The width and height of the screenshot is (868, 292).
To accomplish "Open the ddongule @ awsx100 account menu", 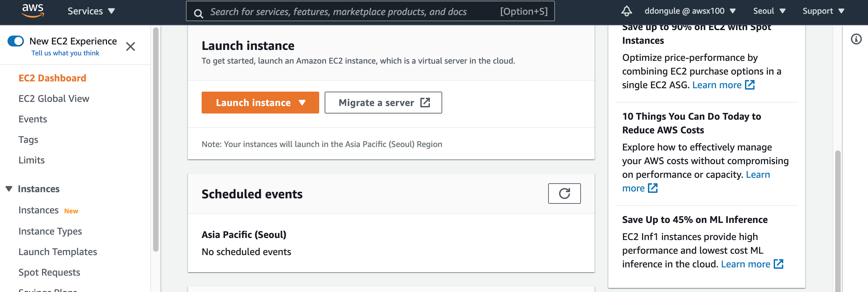I will [690, 11].
